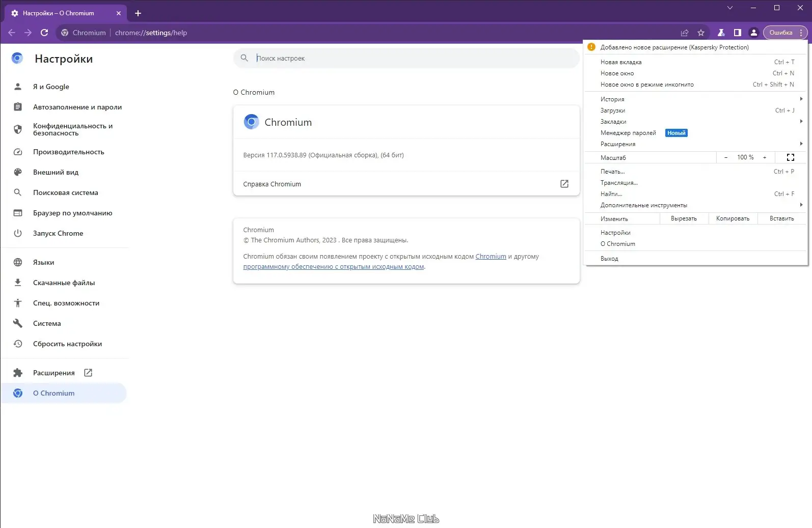Expand the Дополнительные инструменты submenu
The image size is (812, 528).
point(696,205)
